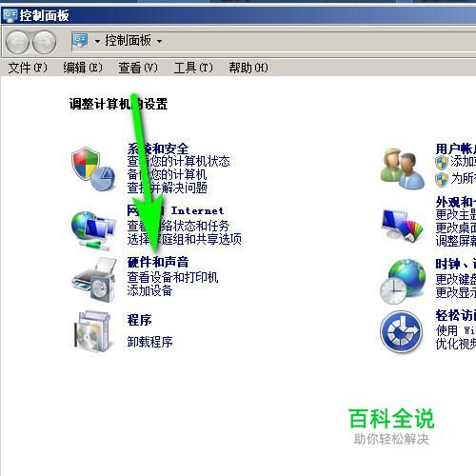Open the 查看(V) menu
The image size is (476, 476).
point(138,68)
